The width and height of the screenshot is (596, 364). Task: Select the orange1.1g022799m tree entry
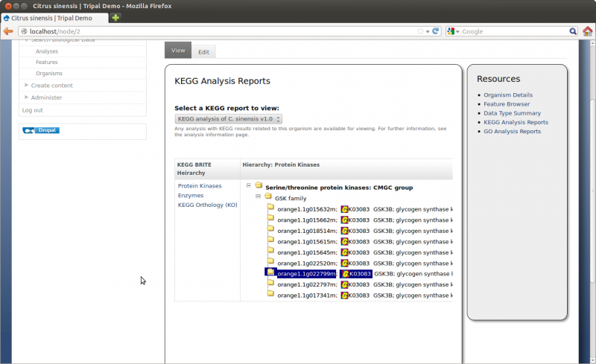306,274
